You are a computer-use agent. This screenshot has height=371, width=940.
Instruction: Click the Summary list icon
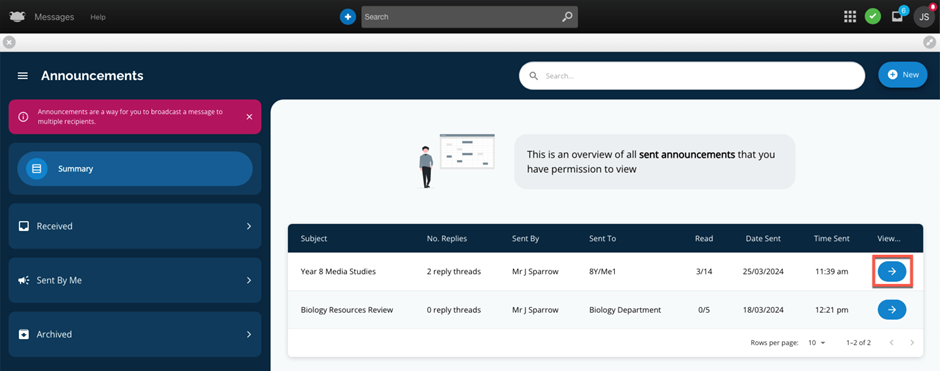pyautogui.click(x=37, y=169)
